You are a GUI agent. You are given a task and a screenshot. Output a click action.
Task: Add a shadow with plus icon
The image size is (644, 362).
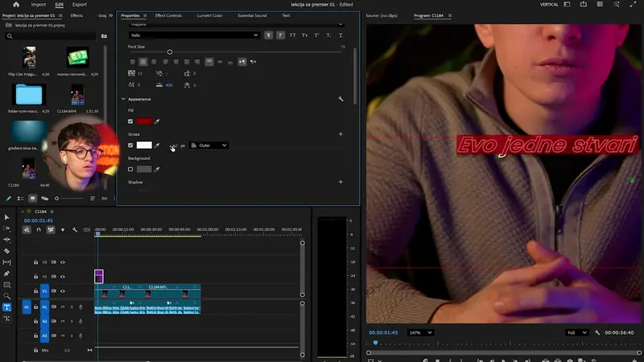pos(341,182)
